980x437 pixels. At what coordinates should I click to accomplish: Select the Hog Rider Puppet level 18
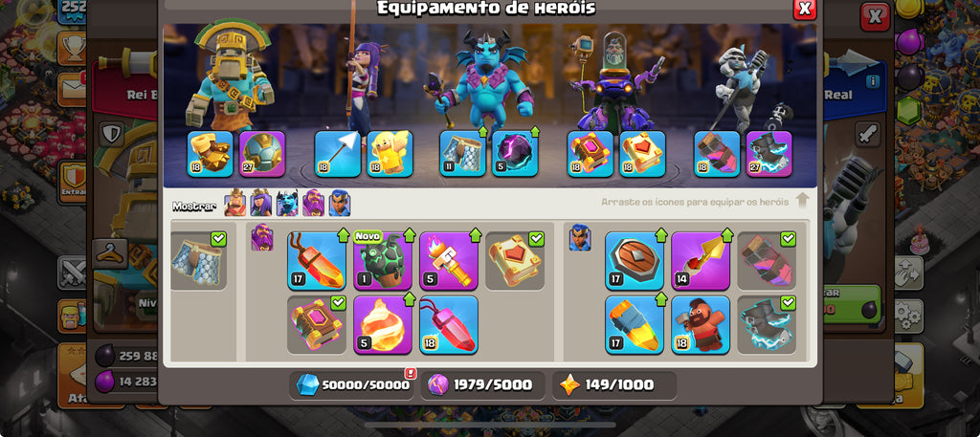701,324
